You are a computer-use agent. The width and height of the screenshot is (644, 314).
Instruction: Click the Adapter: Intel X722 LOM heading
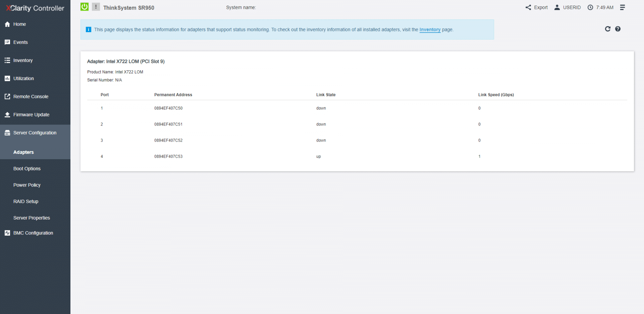(126, 62)
